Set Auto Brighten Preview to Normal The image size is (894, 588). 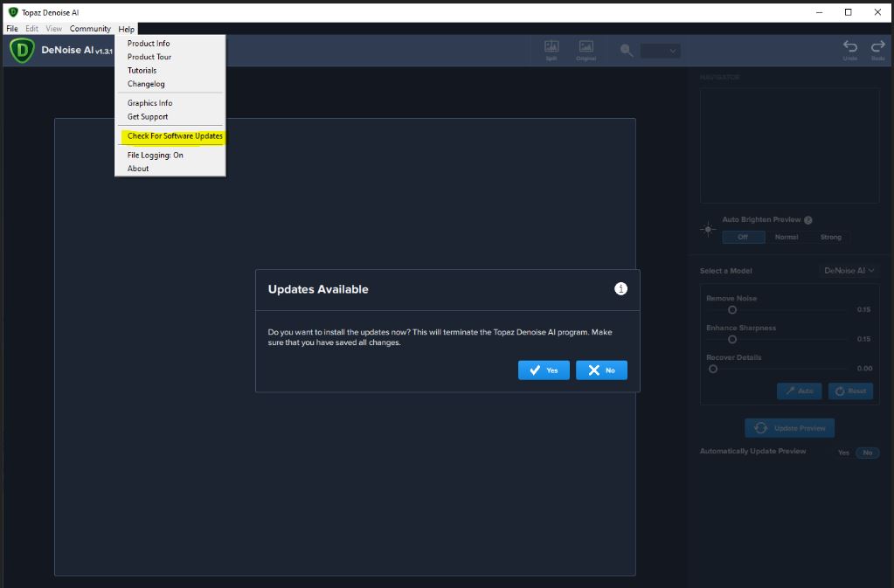click(787, 237)
